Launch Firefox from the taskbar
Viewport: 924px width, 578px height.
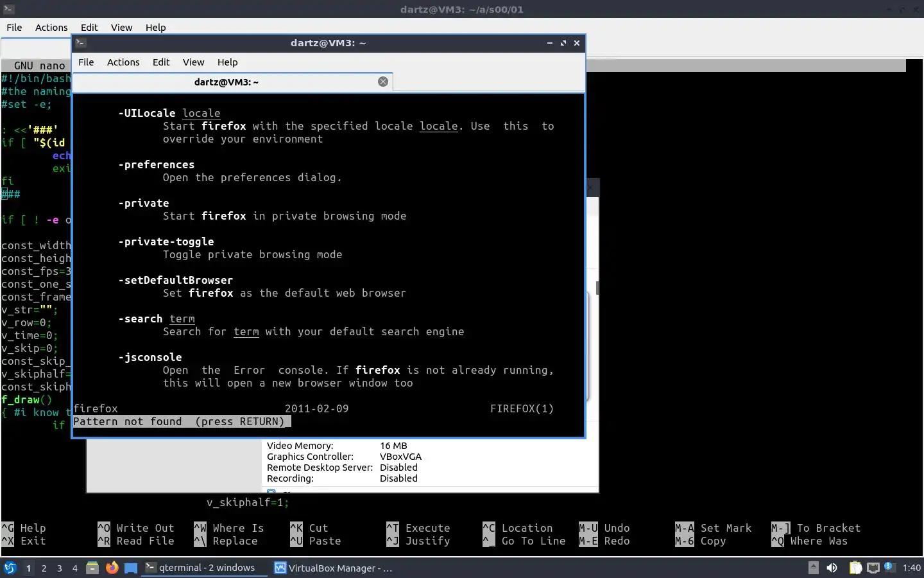(x=112, y=568)
